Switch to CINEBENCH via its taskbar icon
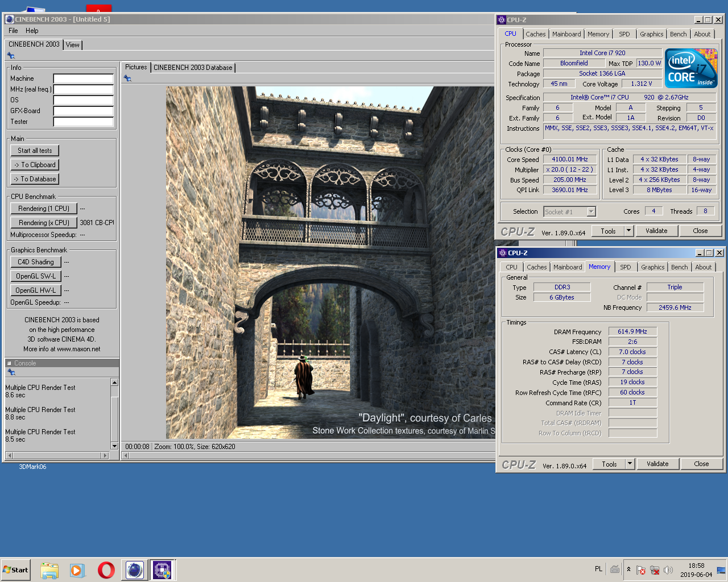The width and height of the screenshot is (728, 582). [x=135, y=569]
